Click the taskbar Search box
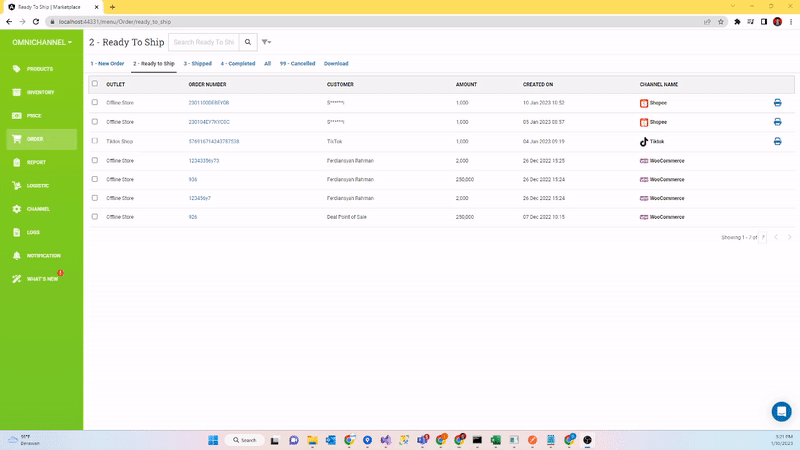Image resolution: width=800 pixels, height=450 pixels. [x=245, y=440]
